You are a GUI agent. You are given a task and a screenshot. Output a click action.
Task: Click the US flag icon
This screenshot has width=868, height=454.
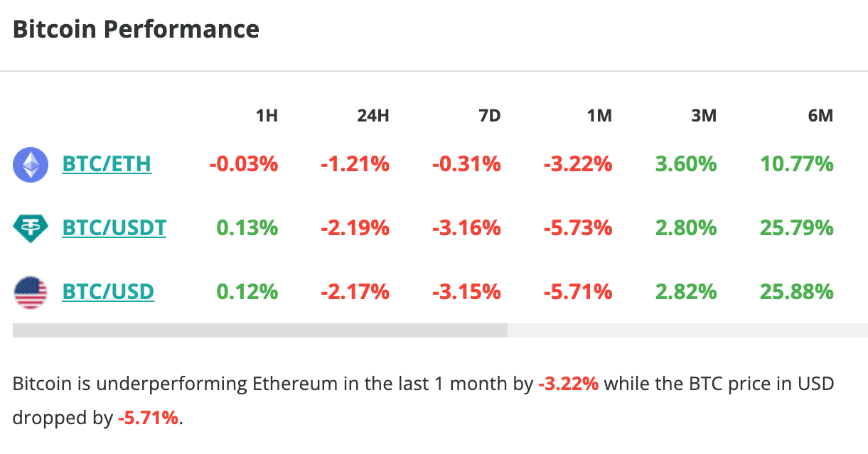tap(30, 291)
